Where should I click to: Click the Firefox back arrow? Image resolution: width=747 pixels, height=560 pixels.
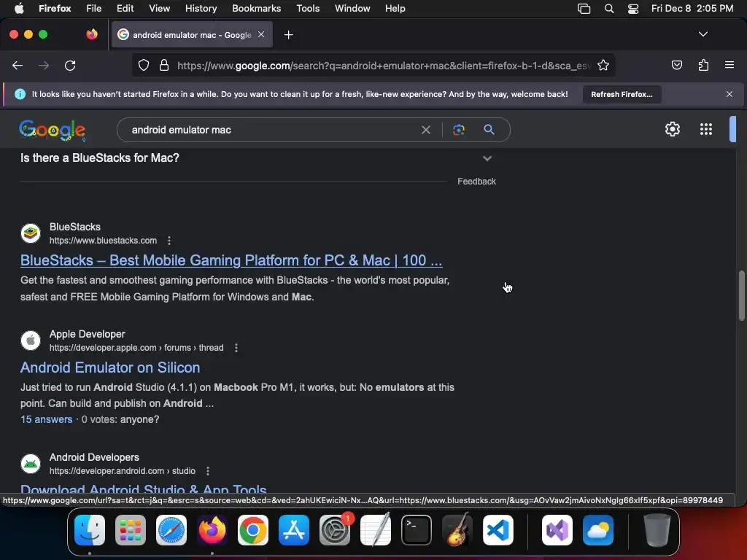18,66
